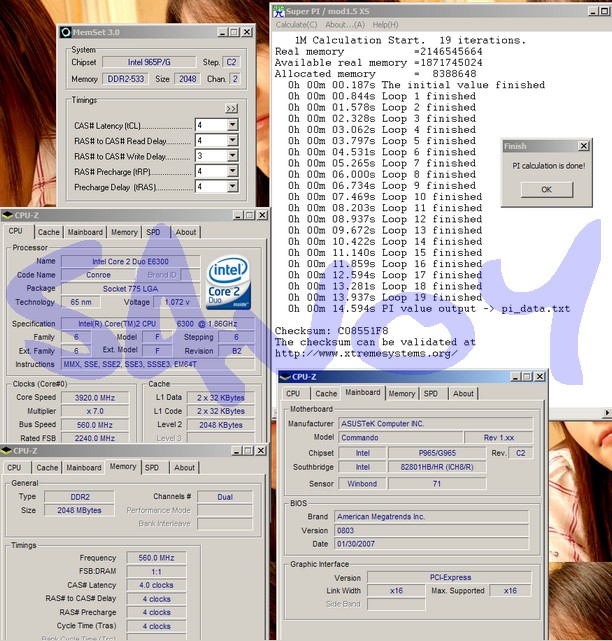Viewport: 612px width, 641px height.
Task: Click the xtremesystems.org URL in Super PI
Action: tap(366, 354)
